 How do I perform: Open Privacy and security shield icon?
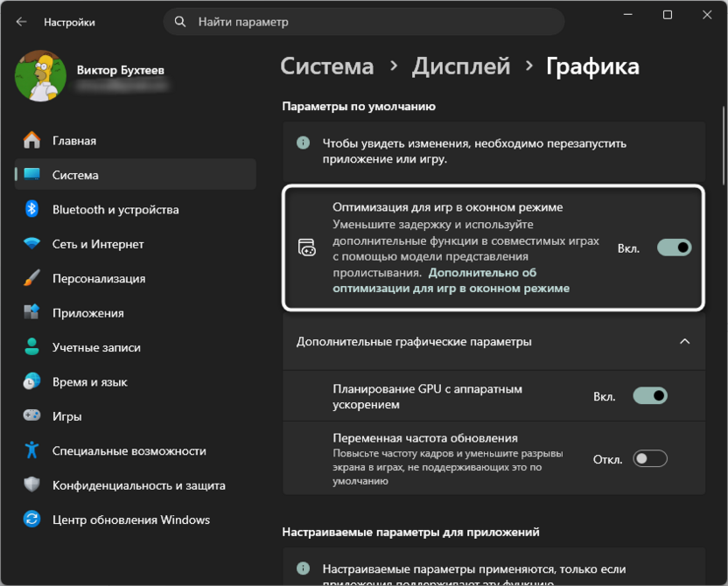[x=33, y=485]
